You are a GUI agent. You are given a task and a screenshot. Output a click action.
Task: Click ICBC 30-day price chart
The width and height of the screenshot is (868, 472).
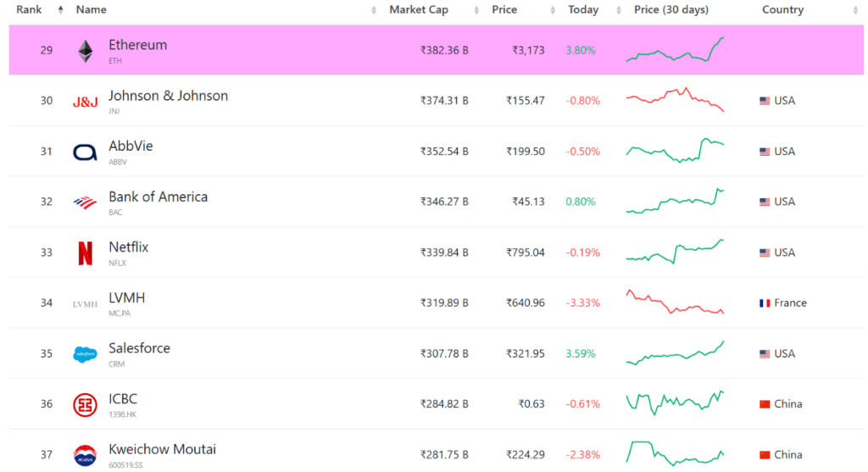pos(675,403)
